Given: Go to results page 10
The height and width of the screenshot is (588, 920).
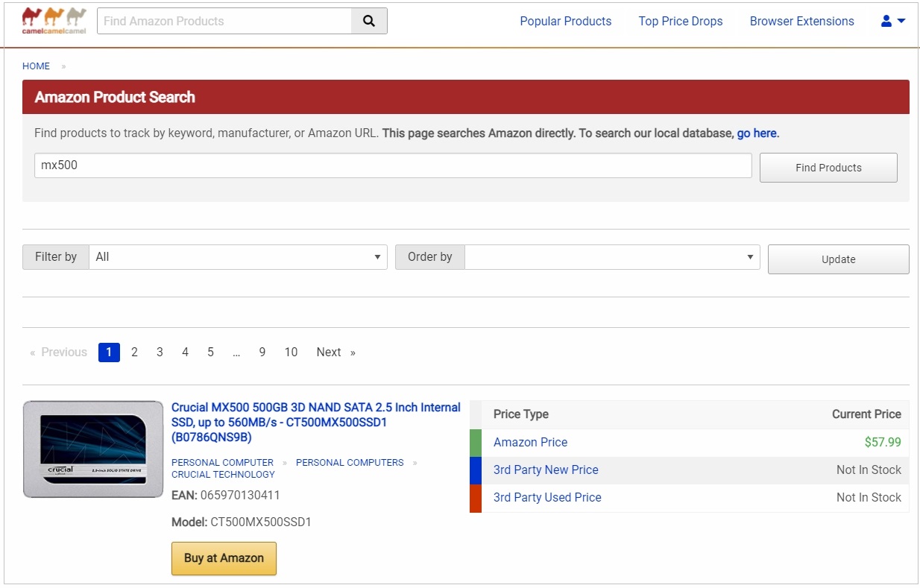Looking at the screenshot, I should pos(291,352).
